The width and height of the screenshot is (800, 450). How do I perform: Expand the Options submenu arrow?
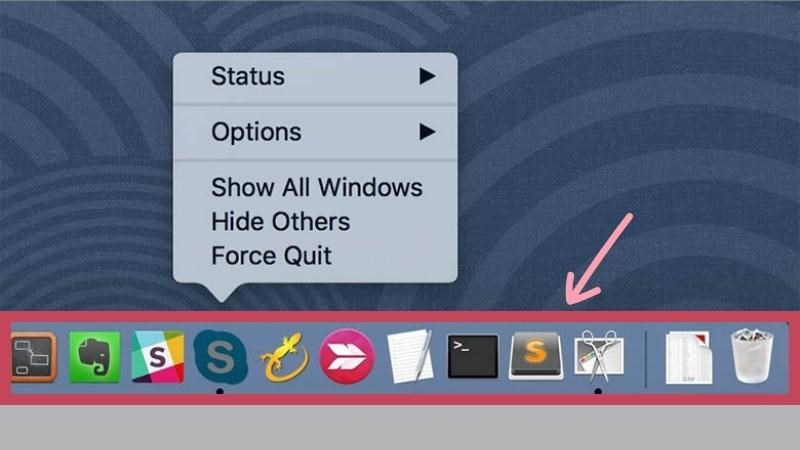[x=427, y=132]
